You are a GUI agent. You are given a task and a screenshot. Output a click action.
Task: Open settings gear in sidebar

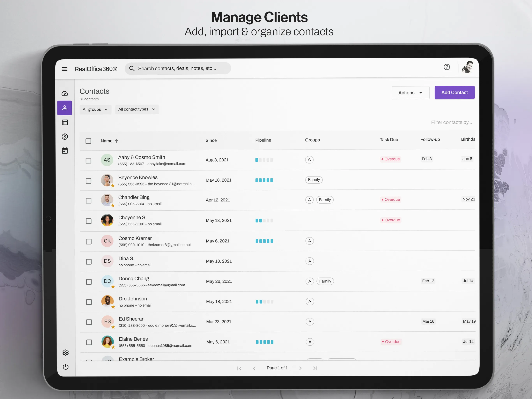click(65, 353)
